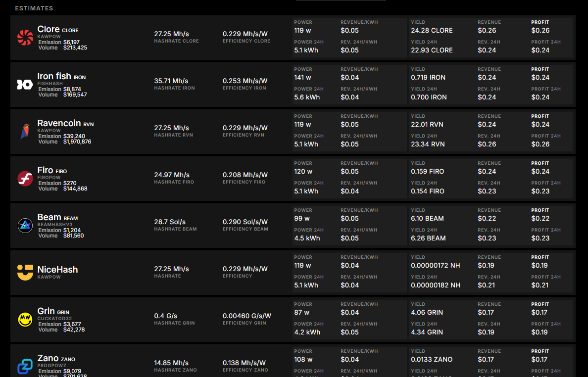The height and width of the screenshot is (377, 588).
Task: Click the Ravencoin bird logo icon
Action: click(25, 132)
